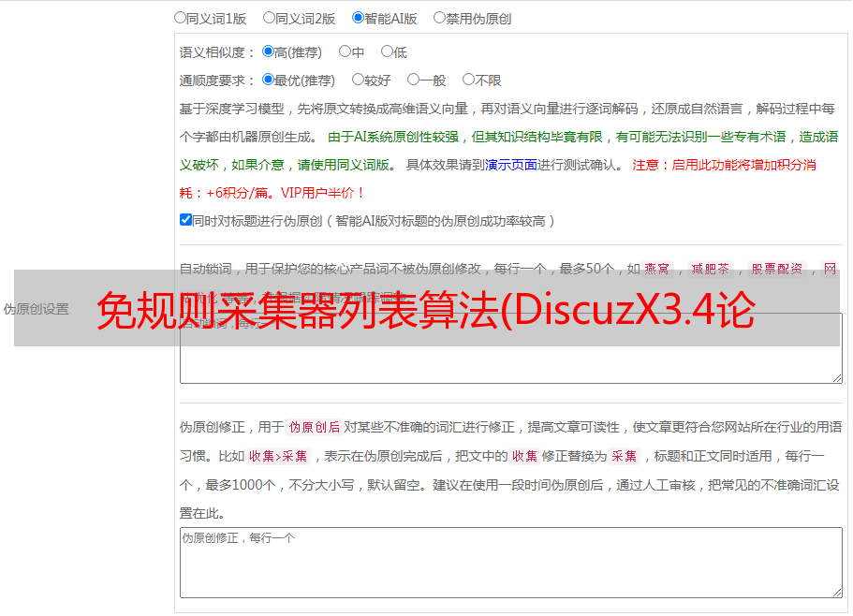Set 通顺度要求 to 不限

pyautogui.click(x=468, y=80)
